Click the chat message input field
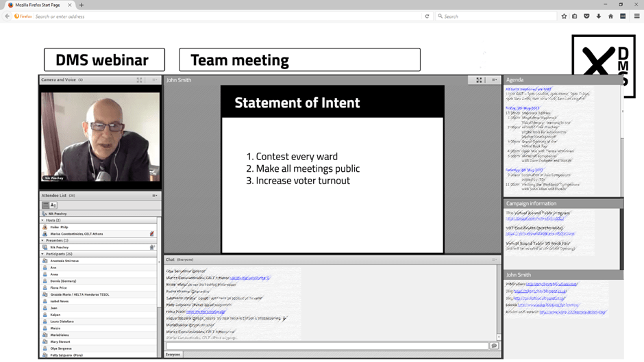Viewport: 644px width, 362px height. (327, 346)
